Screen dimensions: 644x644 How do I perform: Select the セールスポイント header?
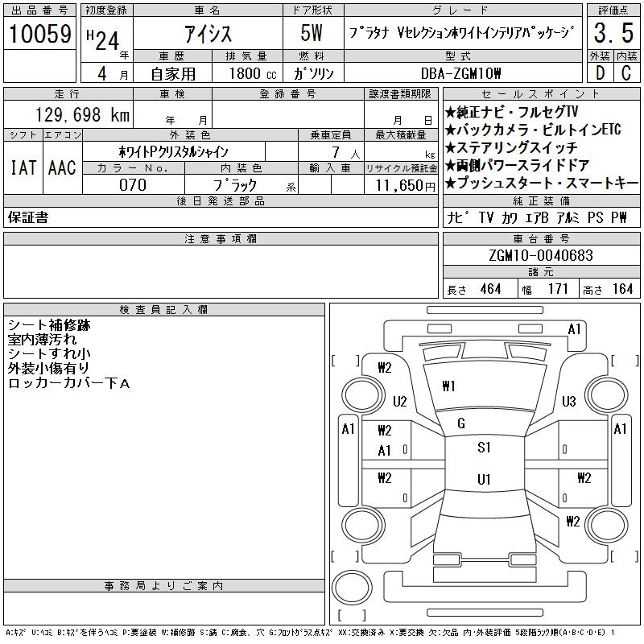pyautogui.click(x=541, y=94)
